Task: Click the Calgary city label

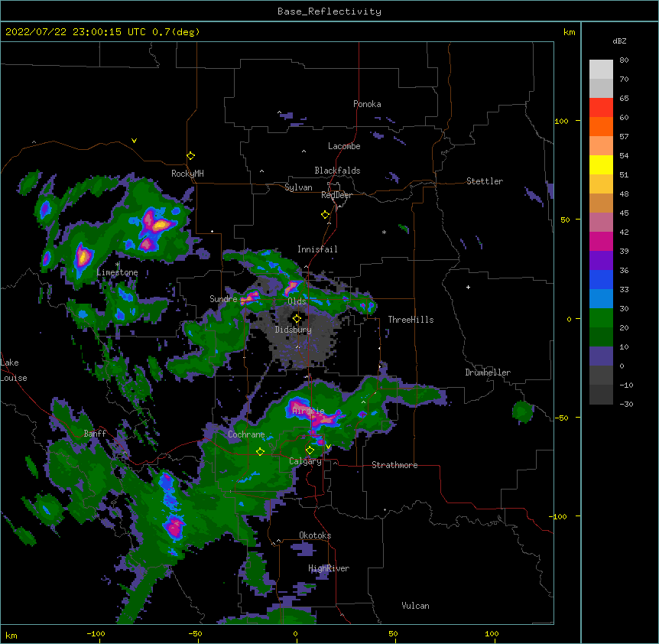Action: tap(305, 461)
